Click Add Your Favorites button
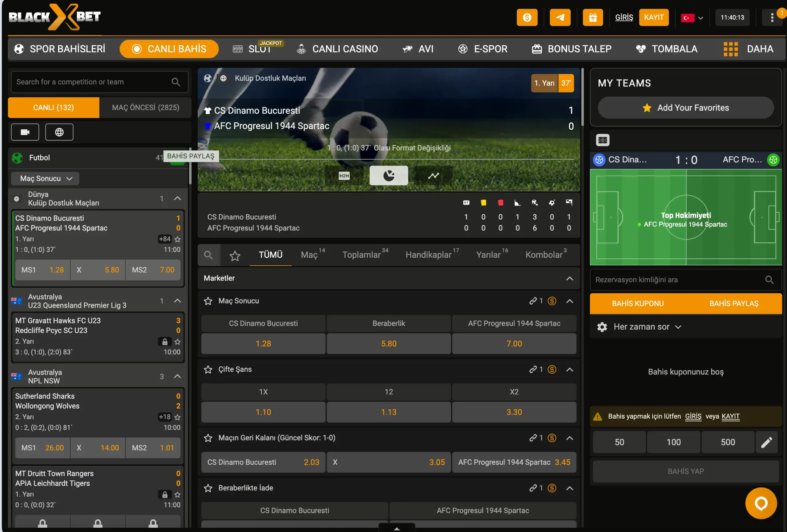The height and width of the screenshot is (532, 787). tap(686, 108)
